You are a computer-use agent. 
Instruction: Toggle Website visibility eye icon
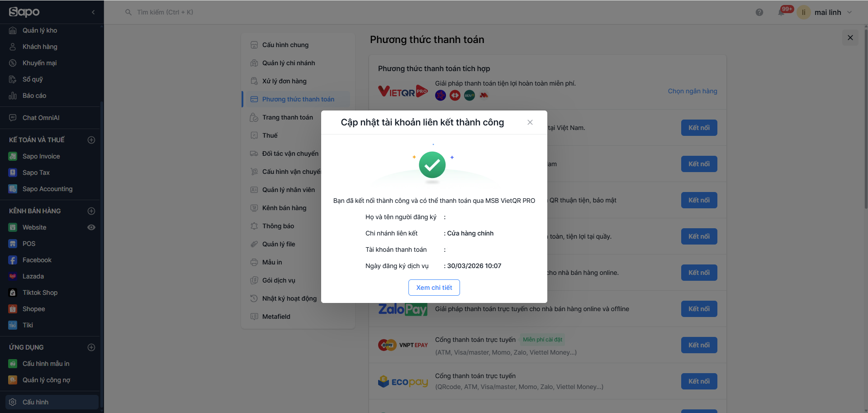click(91, 227)
